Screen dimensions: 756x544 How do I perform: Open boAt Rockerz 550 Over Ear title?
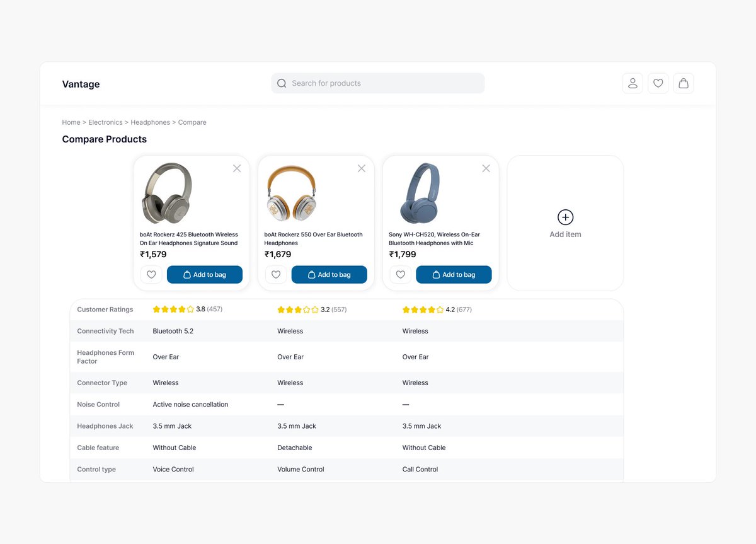click(314, 239)
